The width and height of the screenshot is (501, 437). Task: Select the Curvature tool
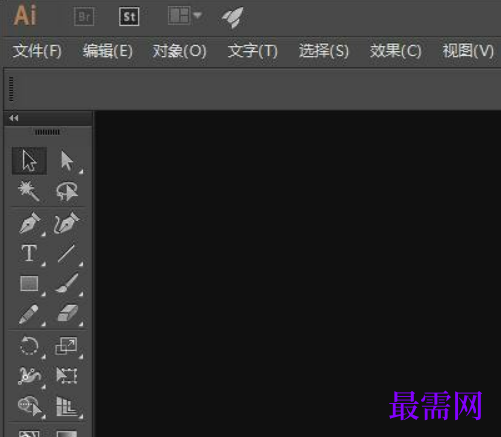pos(67,223)
